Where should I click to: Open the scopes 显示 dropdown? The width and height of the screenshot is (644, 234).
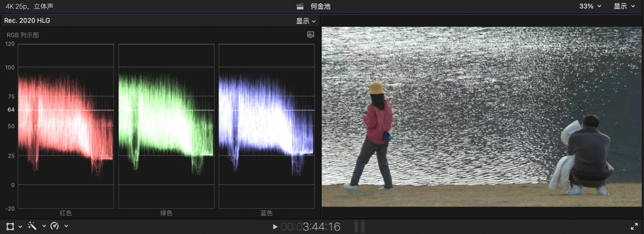(306, 21)
